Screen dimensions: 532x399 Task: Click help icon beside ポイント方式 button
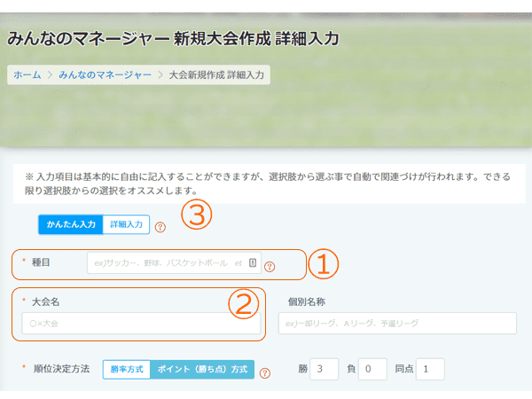pos(264,373)
